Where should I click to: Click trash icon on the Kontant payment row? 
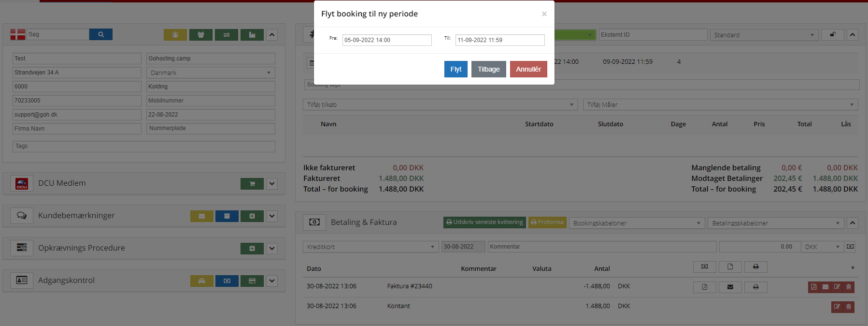(849, 307)
